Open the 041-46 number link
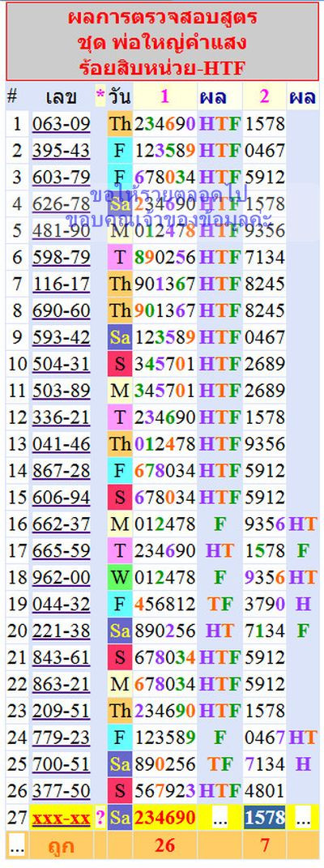324x868 pixels. [62, 443]
